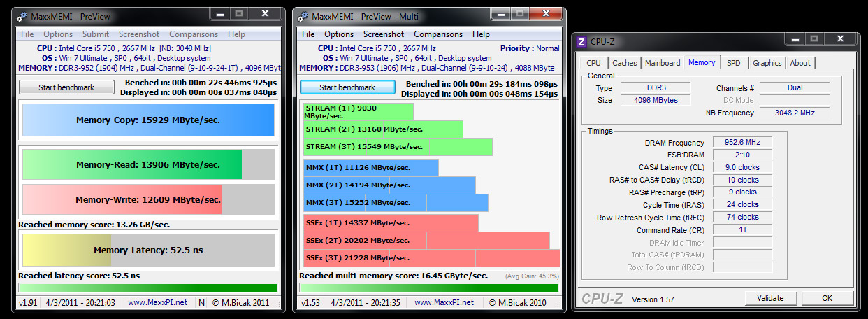The width and height of the screenshot is (868, 319).
Task: Click the 'N' status bar cell in PreView
Action: coord(201,302)
